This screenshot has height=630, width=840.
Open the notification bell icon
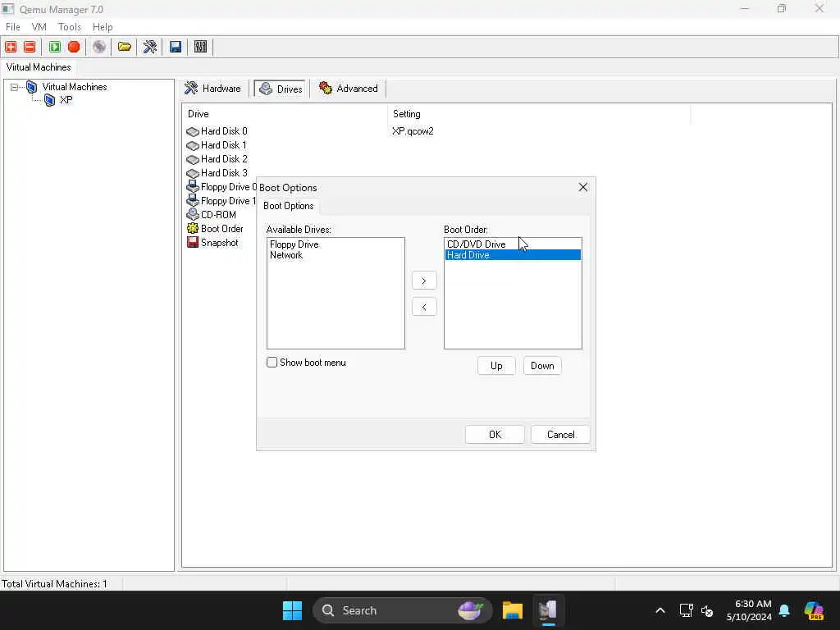[x=784, y=610]
